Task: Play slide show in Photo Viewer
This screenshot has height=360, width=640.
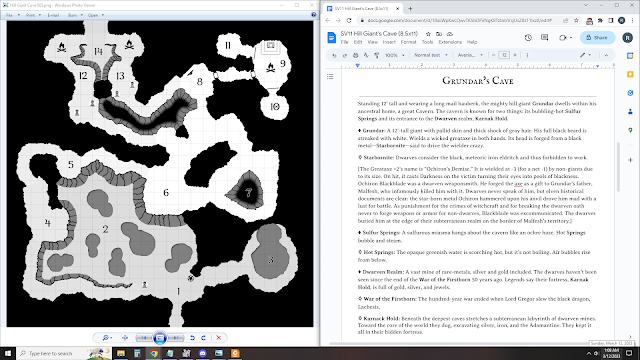Action: 160,338
